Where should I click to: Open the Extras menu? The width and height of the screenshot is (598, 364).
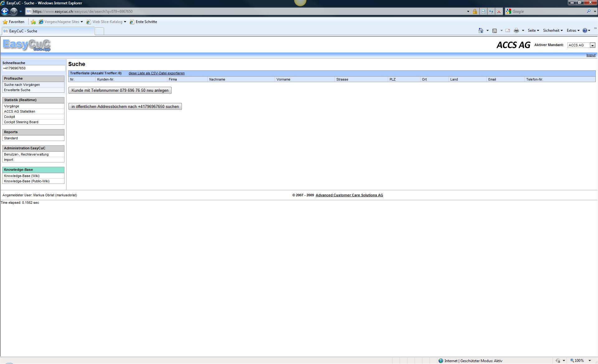573,30
